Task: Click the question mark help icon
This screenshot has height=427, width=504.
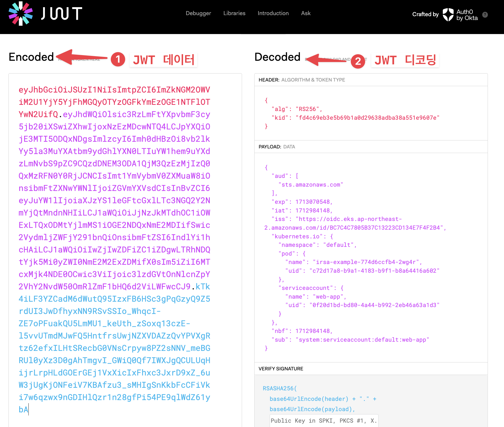Action: coord(485,15)
